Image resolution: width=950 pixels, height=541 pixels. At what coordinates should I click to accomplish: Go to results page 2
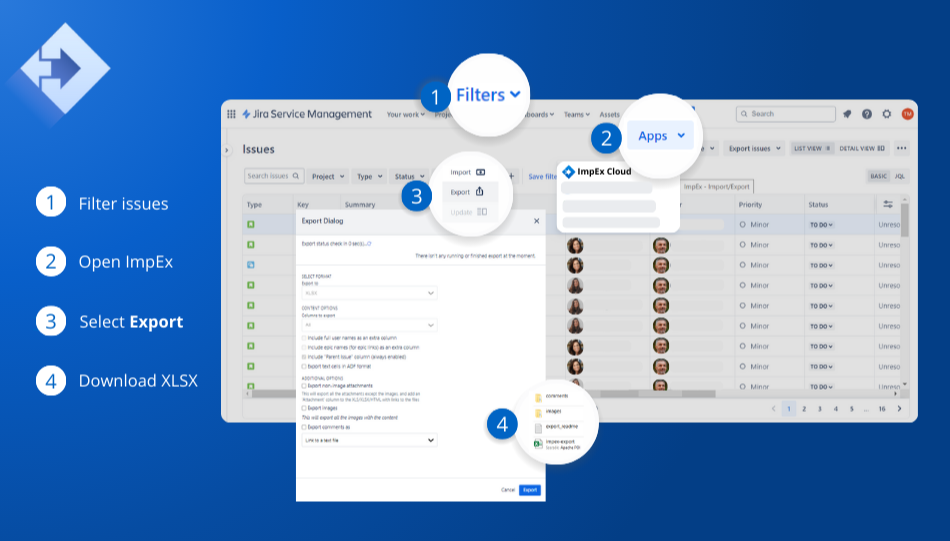pos(804,409)
